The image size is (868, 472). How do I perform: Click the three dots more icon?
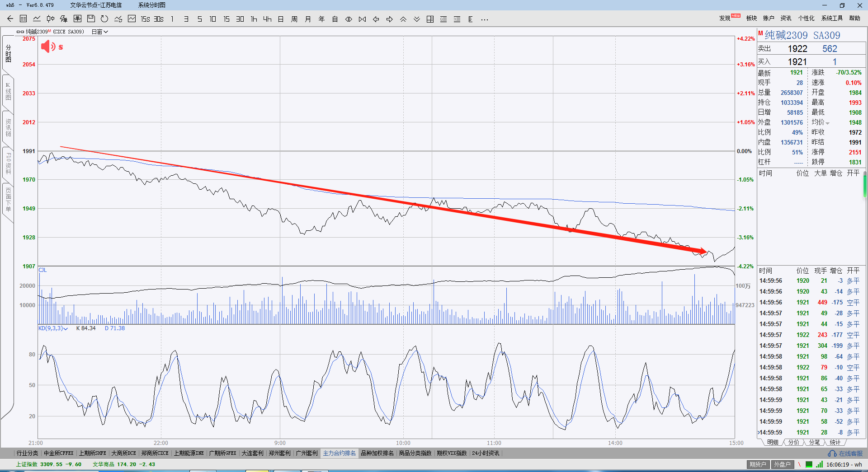tap(485, 19)
